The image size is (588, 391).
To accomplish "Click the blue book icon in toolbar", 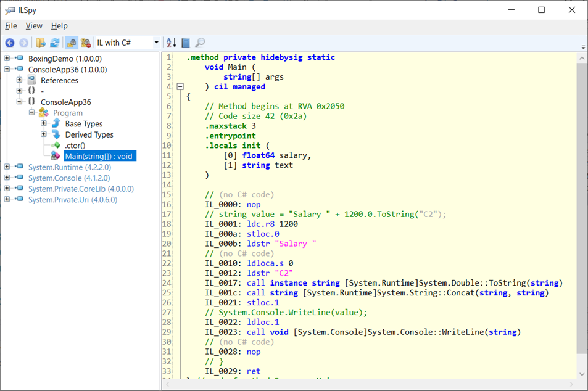I will point(186,43).
